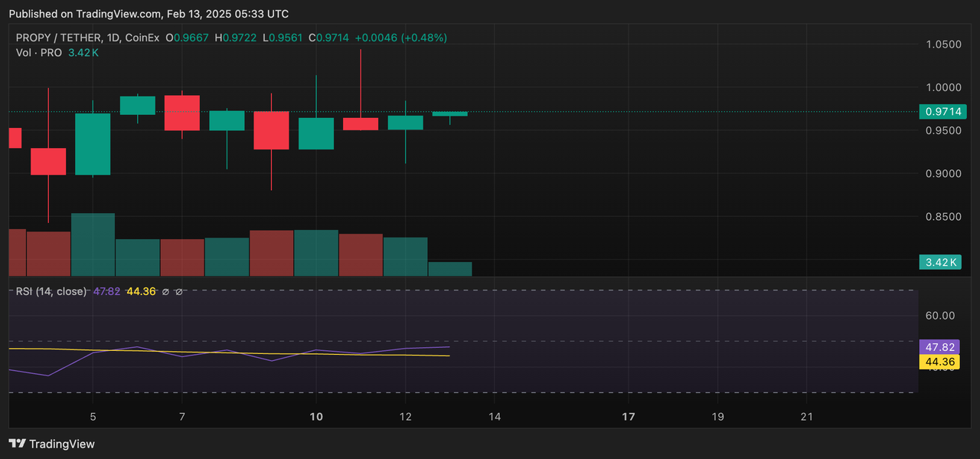The image size is (980, 459).
Task: Click the yellow 44.36 RSI axis tag
Action: pos(942,361)
